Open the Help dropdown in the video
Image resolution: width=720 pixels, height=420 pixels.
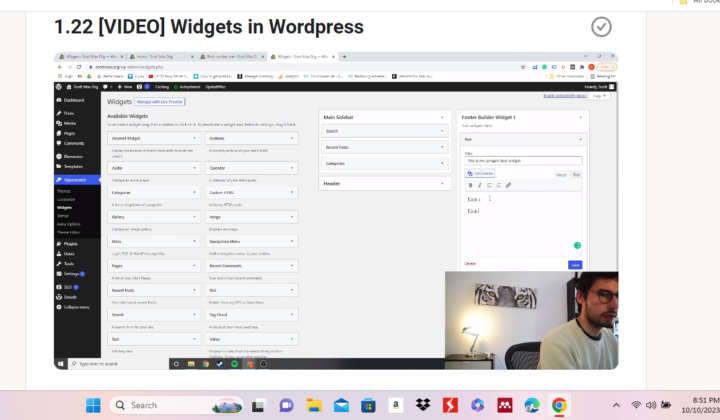click(x=599, y=96)
